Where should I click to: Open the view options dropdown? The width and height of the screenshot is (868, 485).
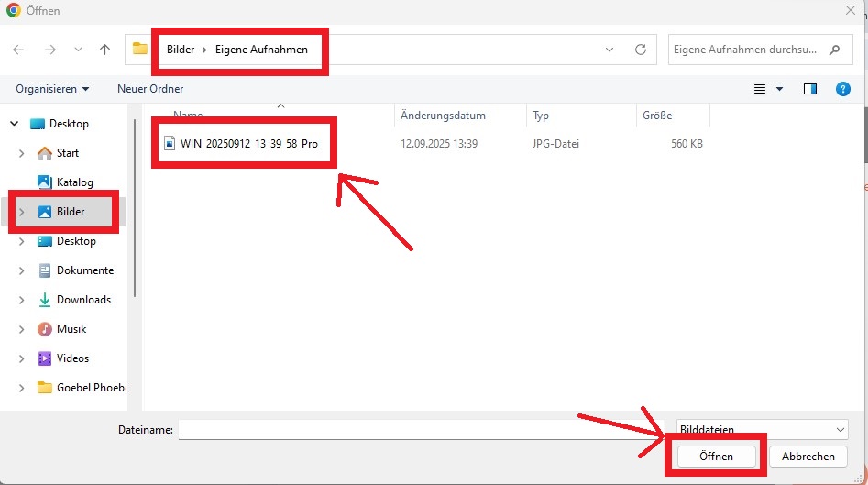pyautogui.click(x=780, y=89)
